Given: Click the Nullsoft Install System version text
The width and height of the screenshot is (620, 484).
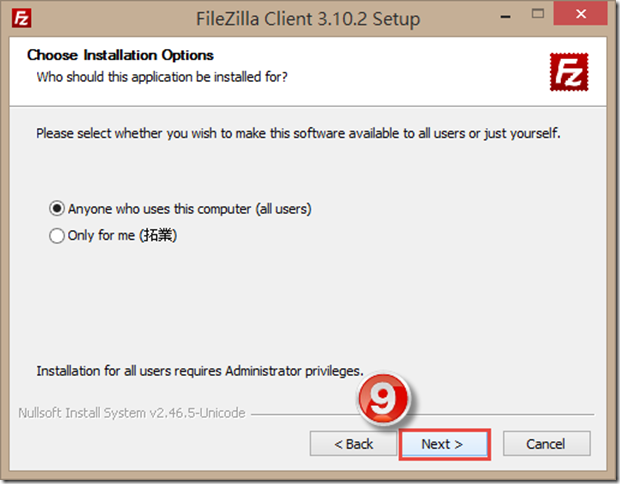Looking at the screenshot, I should 132,413.
